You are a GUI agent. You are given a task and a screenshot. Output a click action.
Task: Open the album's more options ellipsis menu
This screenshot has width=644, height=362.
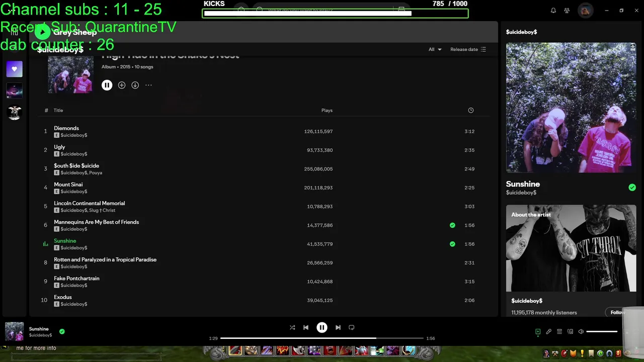click(148, 85)
